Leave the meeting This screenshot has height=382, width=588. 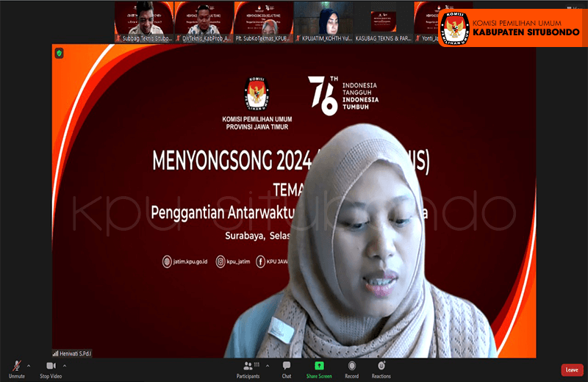pos(572,370)
